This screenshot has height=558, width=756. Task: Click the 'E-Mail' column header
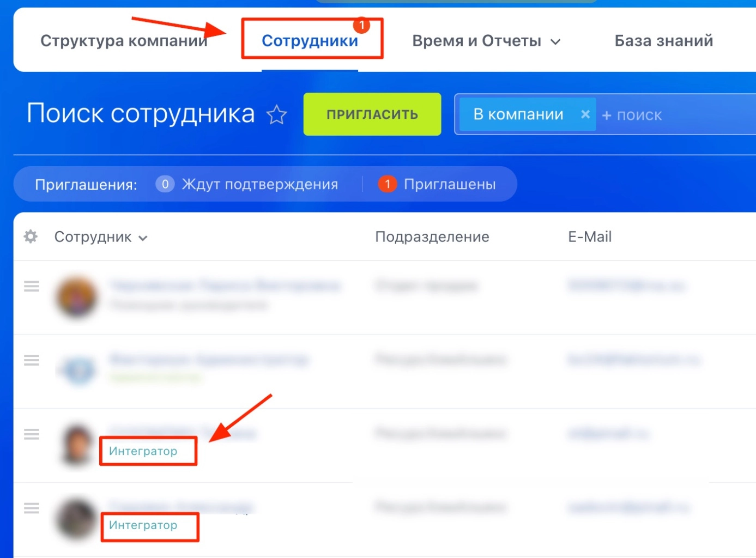pyautogui.click(x=589, y=237)
